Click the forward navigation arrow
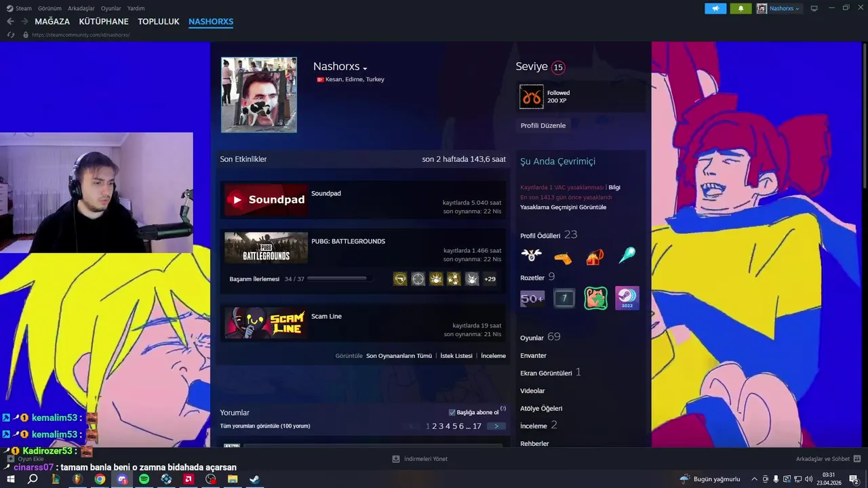 click(24, 22)
